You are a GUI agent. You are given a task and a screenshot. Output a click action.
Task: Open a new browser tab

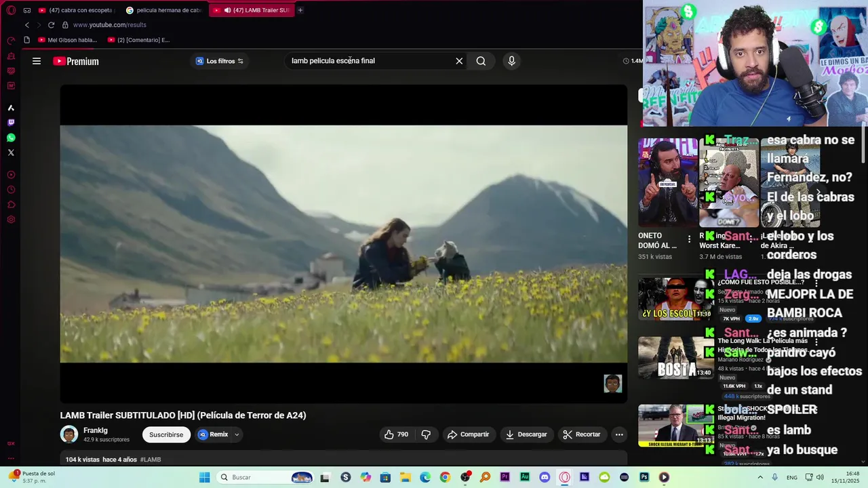pyautogui.click(x=300, y=10)
